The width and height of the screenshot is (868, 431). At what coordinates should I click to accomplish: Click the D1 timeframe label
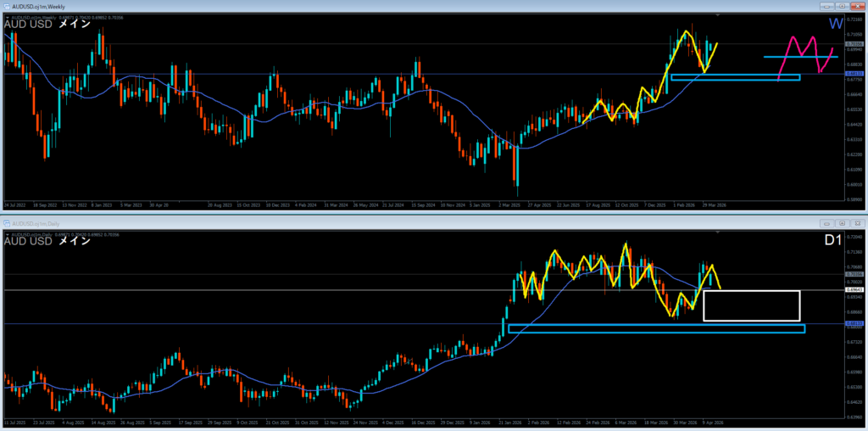pyautogui.click(x=833, y=242)
